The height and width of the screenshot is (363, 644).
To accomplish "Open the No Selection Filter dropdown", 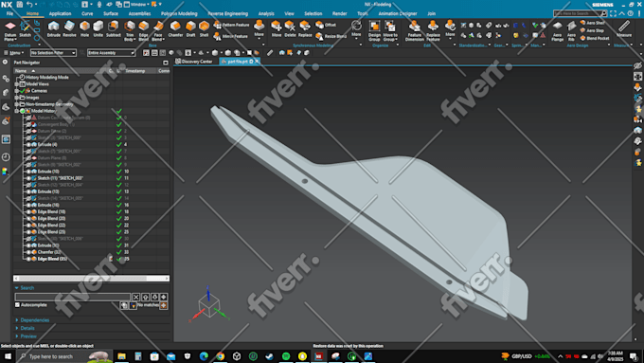I will click(x=53, y=53).
